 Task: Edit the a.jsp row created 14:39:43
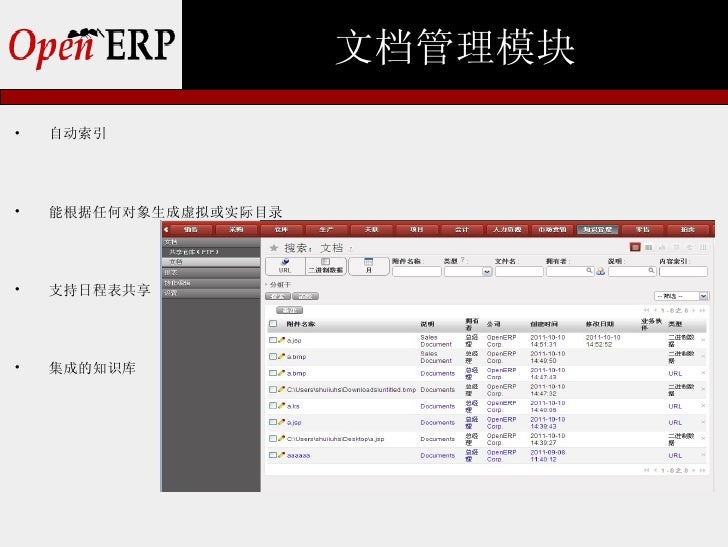point(281,422)
